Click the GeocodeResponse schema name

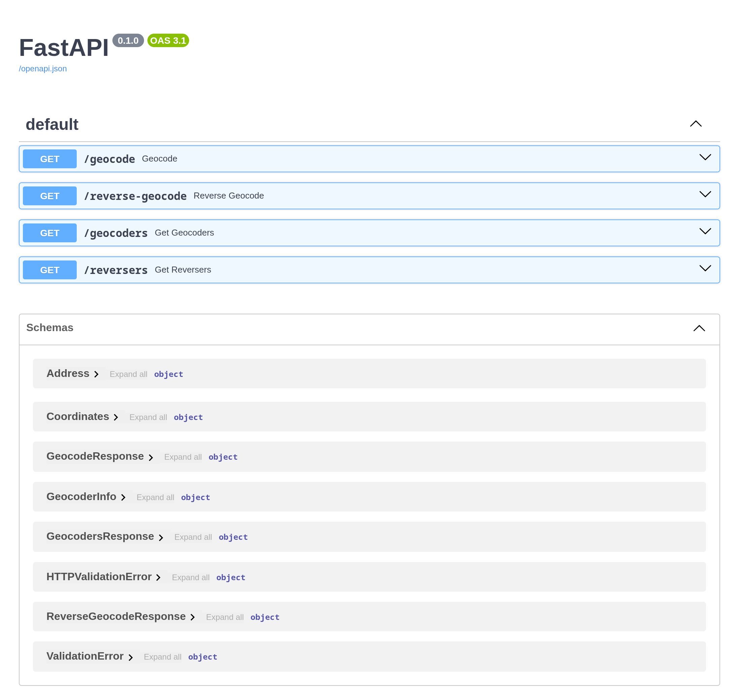click(x=95, y=456)
